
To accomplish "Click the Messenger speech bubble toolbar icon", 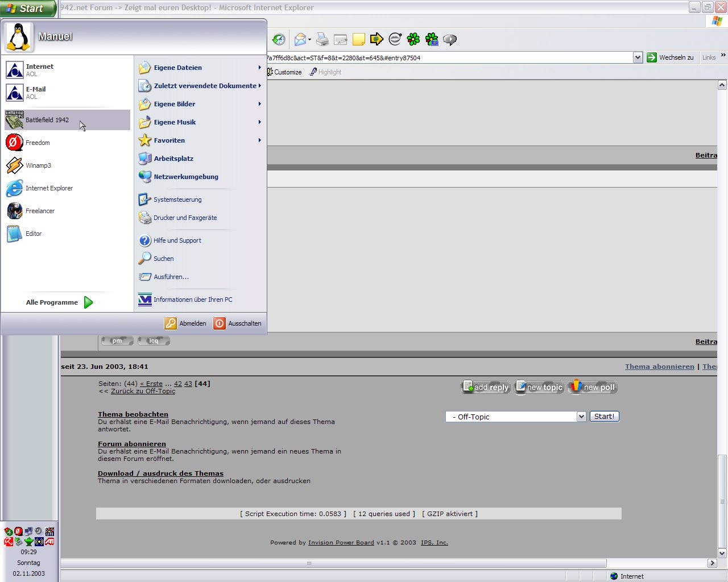I will point(450,39).
